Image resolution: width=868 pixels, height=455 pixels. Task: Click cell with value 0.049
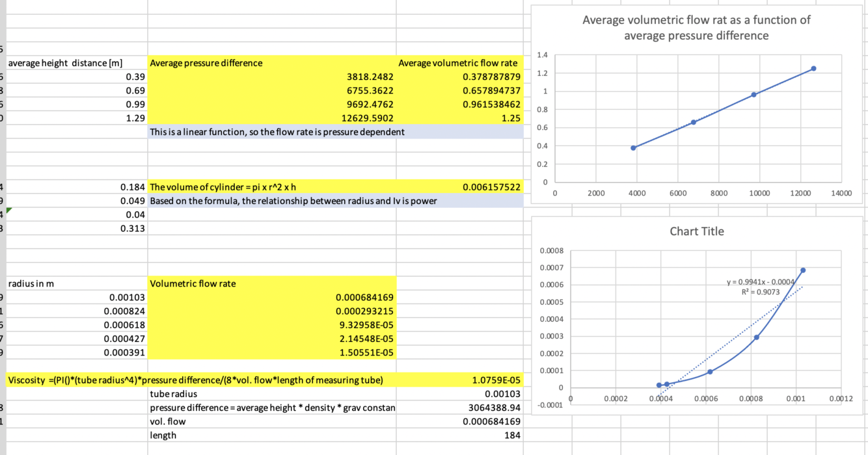77,201
